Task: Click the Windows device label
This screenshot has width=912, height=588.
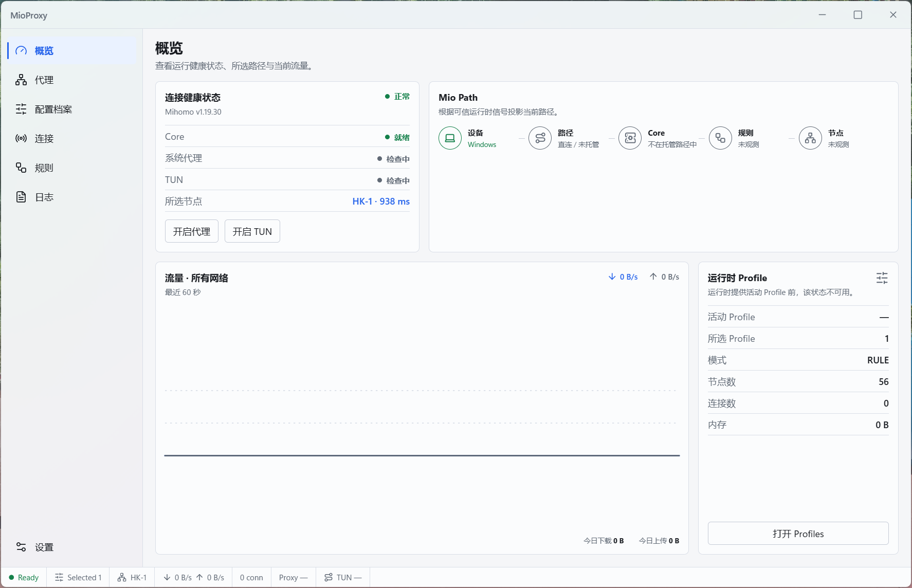Action: 482,144
